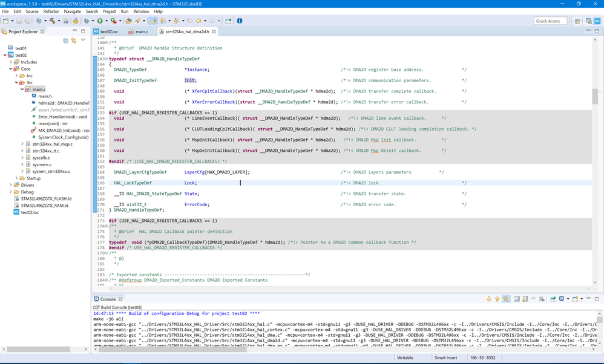Open the information center icon in toolbar

click(x=240, y=21)
